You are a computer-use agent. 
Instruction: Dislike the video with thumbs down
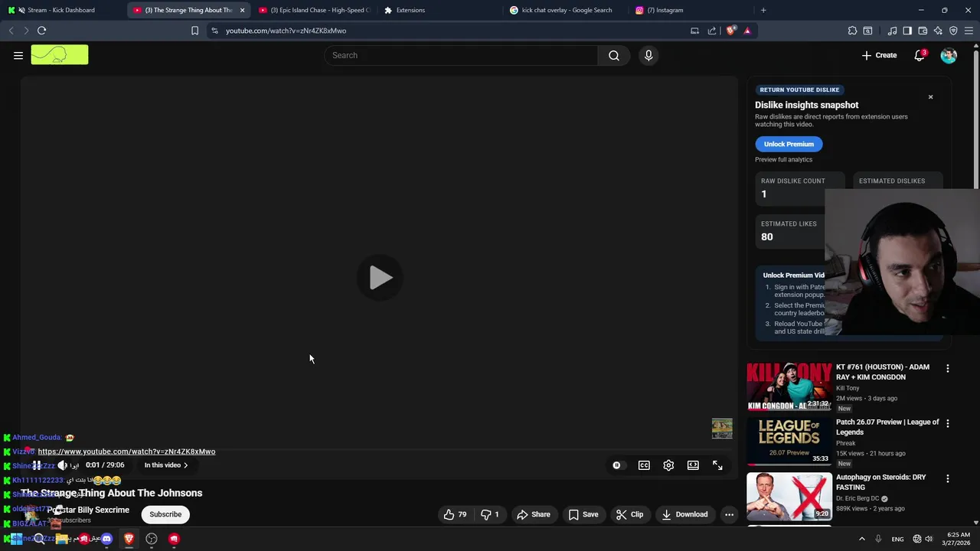coord(490,514)
